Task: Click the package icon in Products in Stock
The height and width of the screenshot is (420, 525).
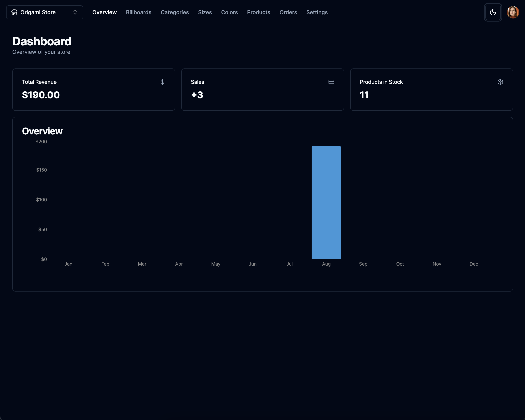Action: coord(500,82)
